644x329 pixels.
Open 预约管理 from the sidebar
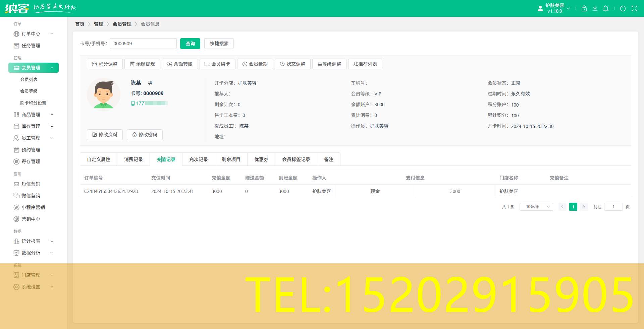pos(31,149)
